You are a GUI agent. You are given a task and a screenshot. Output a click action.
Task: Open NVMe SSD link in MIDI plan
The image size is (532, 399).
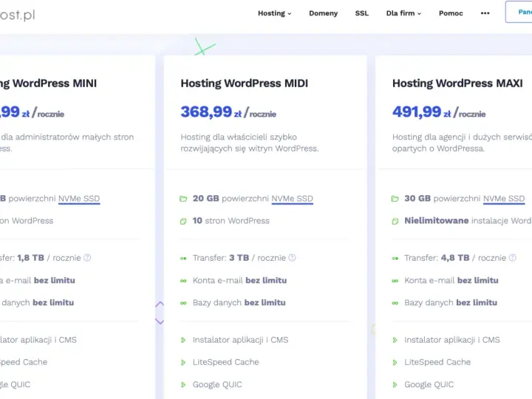(x=292, y=199)
